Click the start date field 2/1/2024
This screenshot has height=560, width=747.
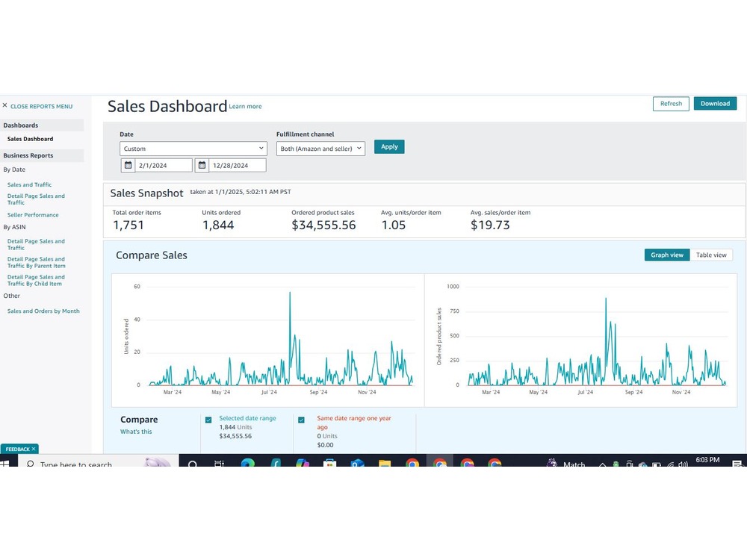click(x=164, y=165)
